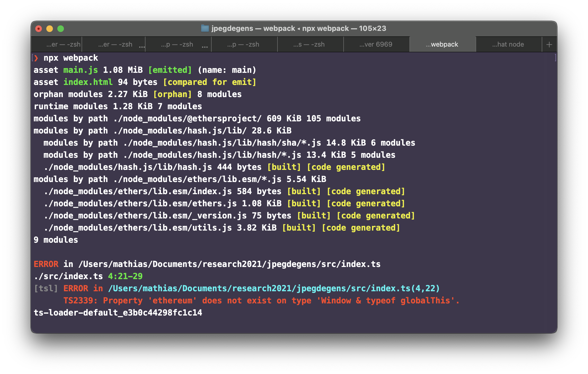The width and height of the screenshot is (588, 374).
Task: Switch to the "...ver 6969" tab
Action: [376, 44]
